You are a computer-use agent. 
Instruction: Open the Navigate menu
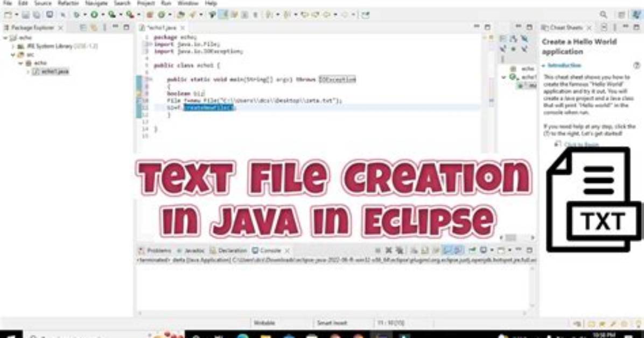pos(96,3)
